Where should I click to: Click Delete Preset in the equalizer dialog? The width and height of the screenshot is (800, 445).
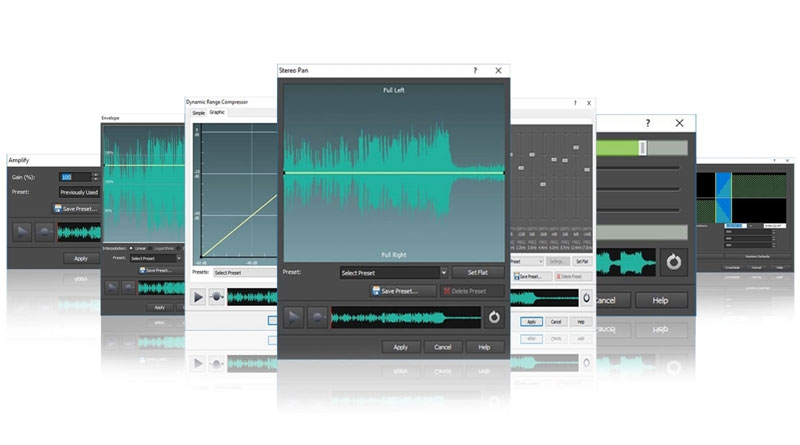572,276
